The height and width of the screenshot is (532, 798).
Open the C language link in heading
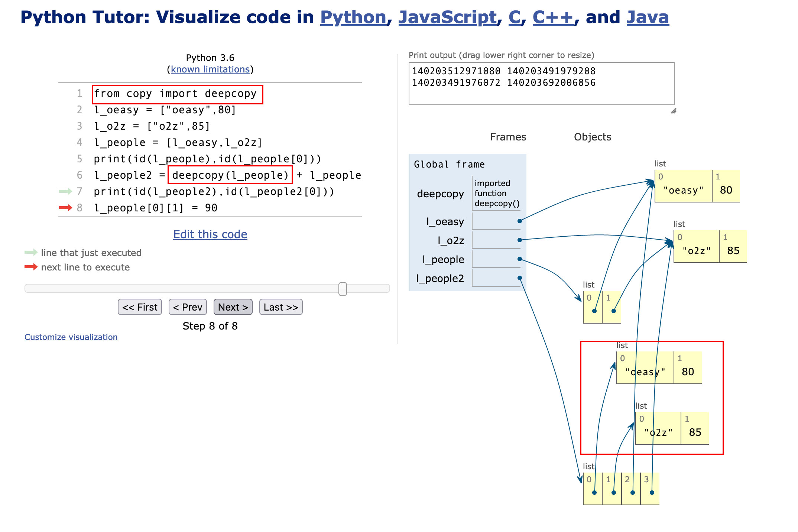515,17
